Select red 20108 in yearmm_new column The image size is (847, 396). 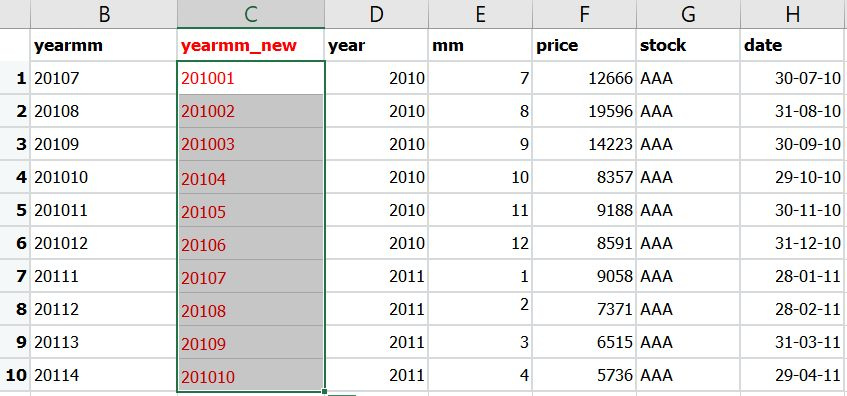(251, 309)
